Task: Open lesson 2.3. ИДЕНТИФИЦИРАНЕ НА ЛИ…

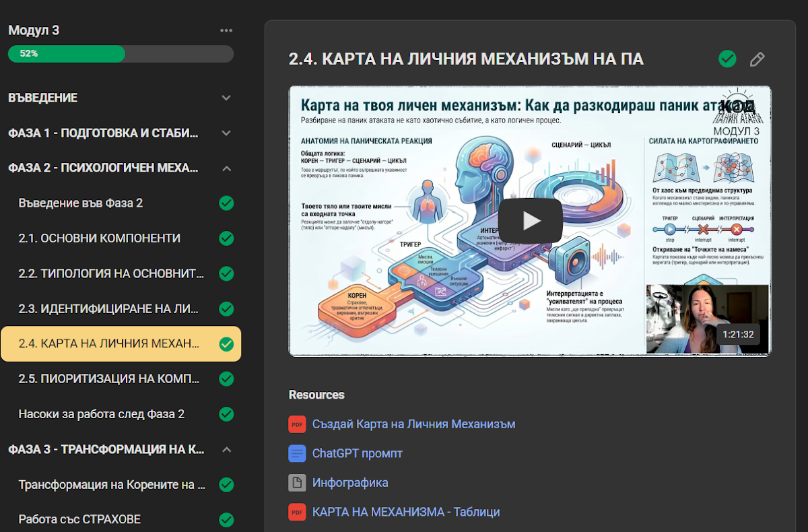Action: click(109, 308)
